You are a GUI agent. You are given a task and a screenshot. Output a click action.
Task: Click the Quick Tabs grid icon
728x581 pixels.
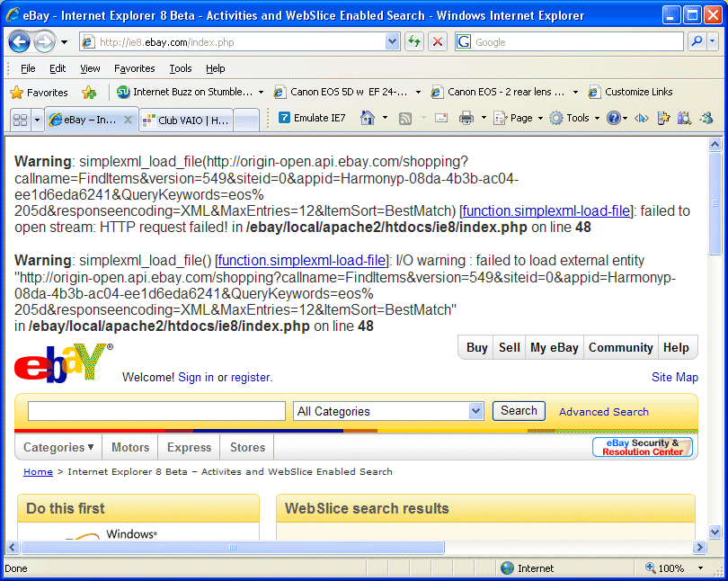pos(21,121)
